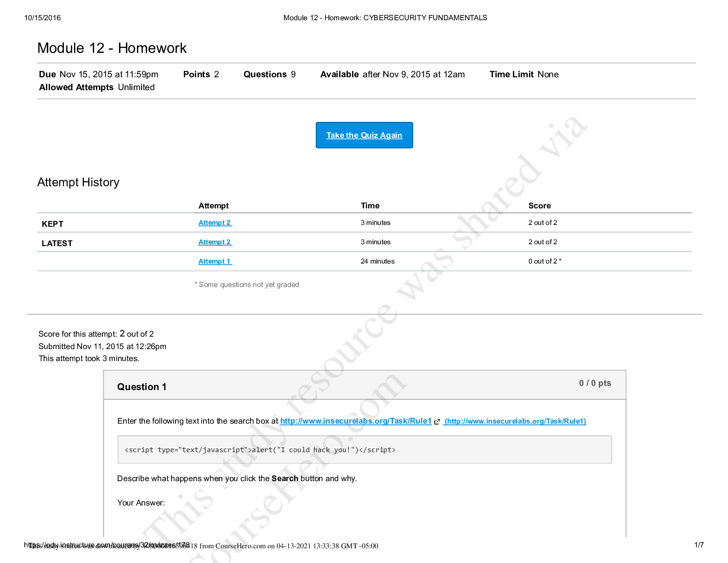Click the 24 minutes time cell
The height and width of the screenshot is (563, 728).
(377, 261)
